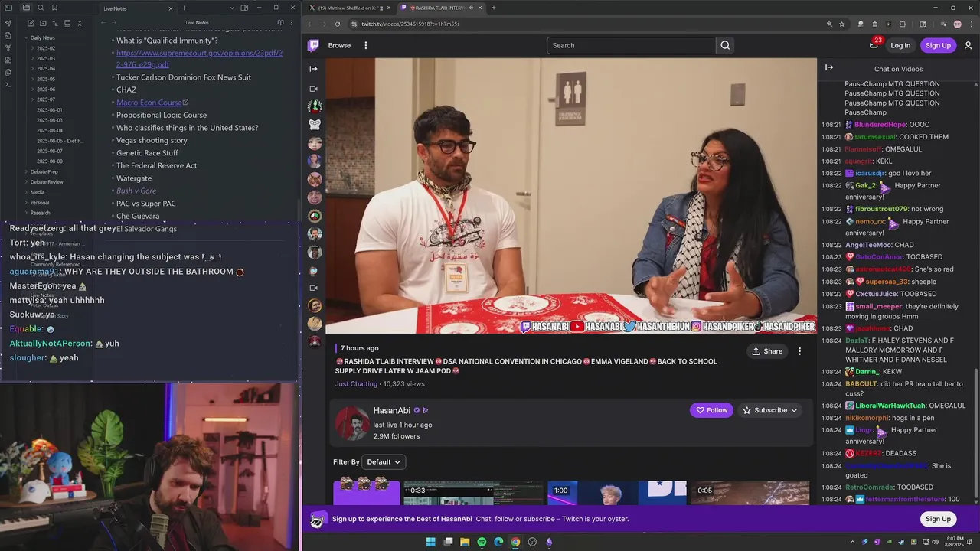Open video more options beside Share
The height and width of the screenshot is (551, 980).
[799, 351]
